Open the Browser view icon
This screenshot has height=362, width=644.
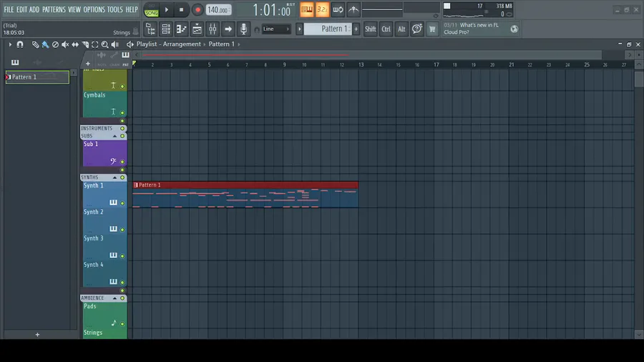150,29
